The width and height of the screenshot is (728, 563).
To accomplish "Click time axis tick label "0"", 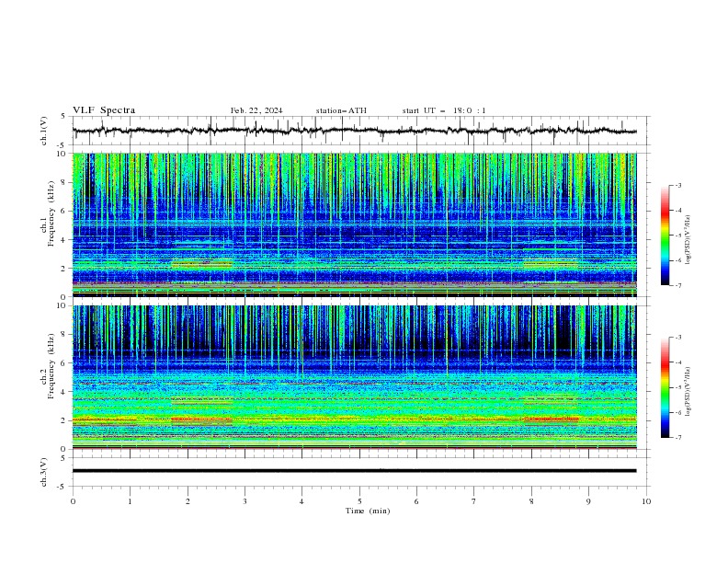I will click(x=73, y=501).
